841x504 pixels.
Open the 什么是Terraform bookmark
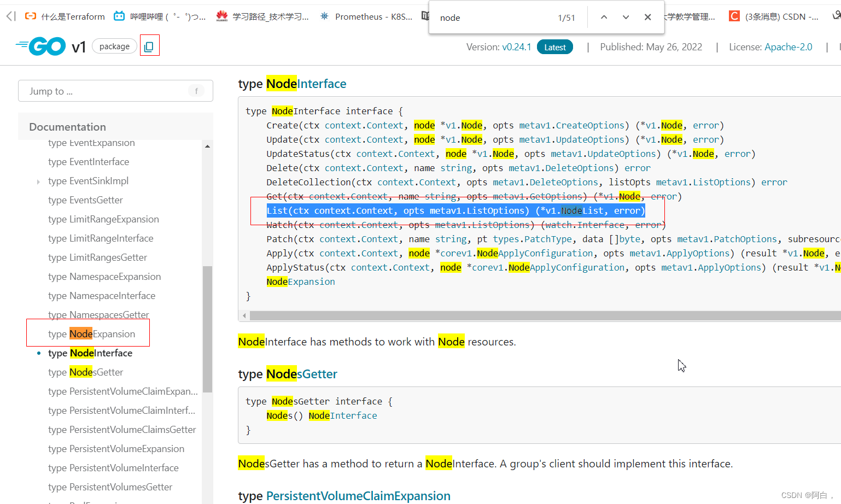tap(65, 16)
